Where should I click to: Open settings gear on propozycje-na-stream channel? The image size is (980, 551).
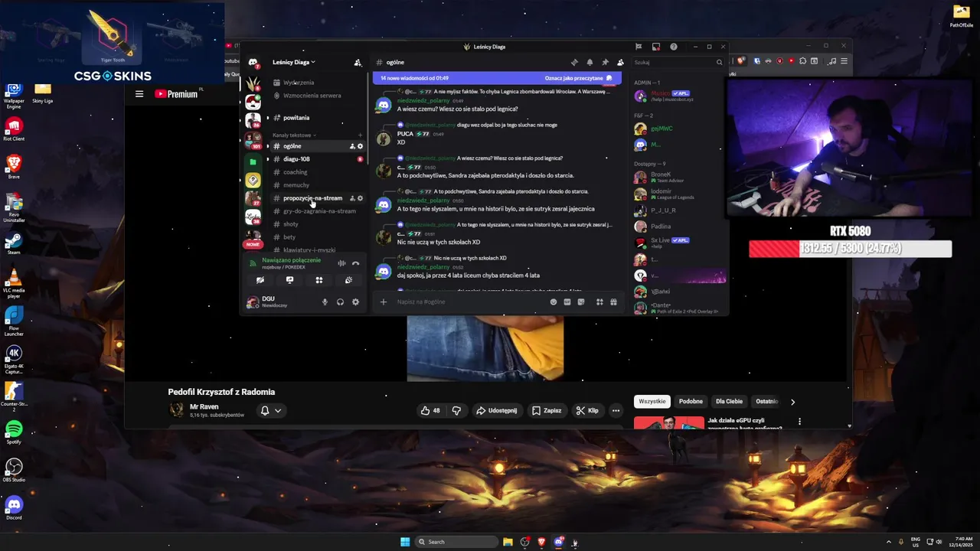coord(361,198)
